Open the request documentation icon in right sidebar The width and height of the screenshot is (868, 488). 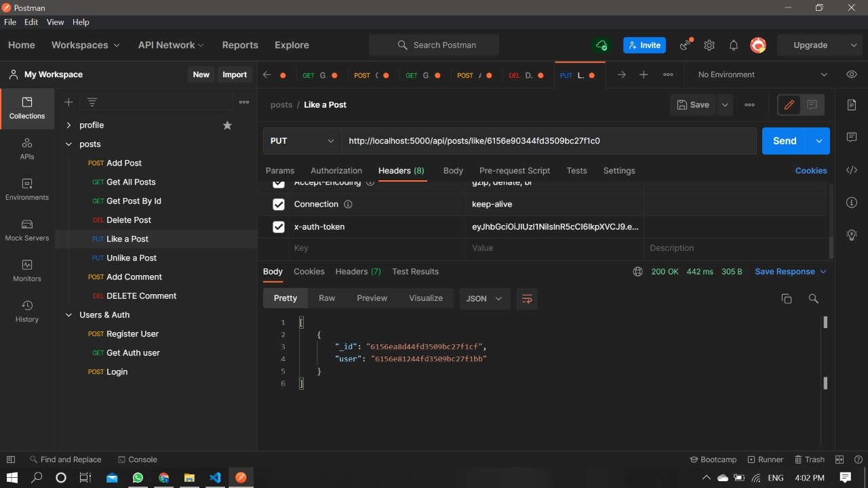(852, 104)
